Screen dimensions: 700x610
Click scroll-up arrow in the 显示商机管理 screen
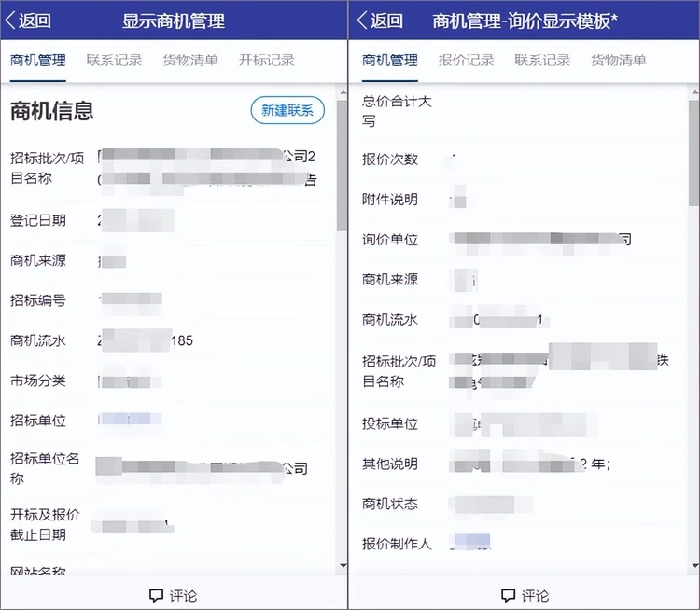point(342,90)
